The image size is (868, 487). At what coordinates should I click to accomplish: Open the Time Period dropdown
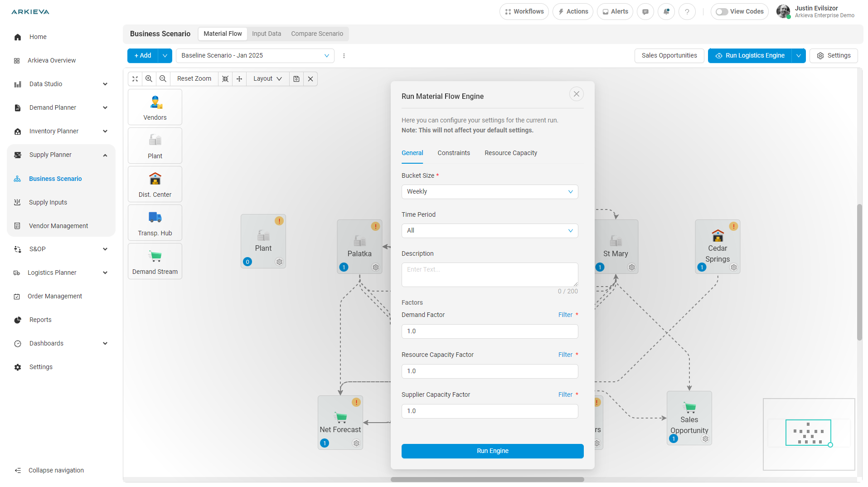[490, 231]
